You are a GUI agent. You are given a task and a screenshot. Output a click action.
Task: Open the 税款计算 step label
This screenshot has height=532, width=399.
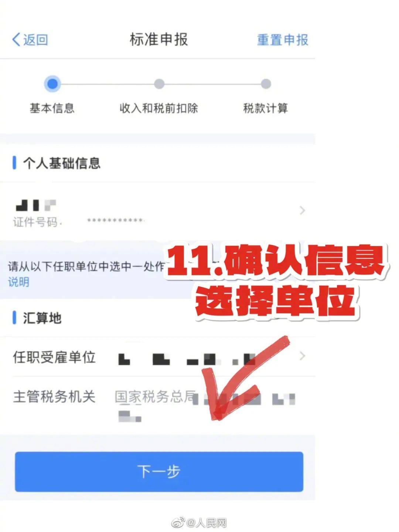click(266, 108)
